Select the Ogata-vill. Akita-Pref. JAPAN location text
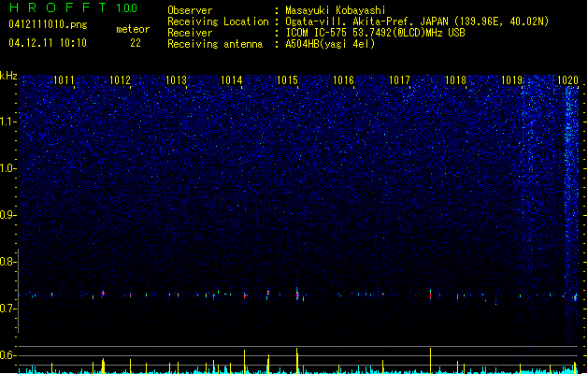 coord(417,22)
